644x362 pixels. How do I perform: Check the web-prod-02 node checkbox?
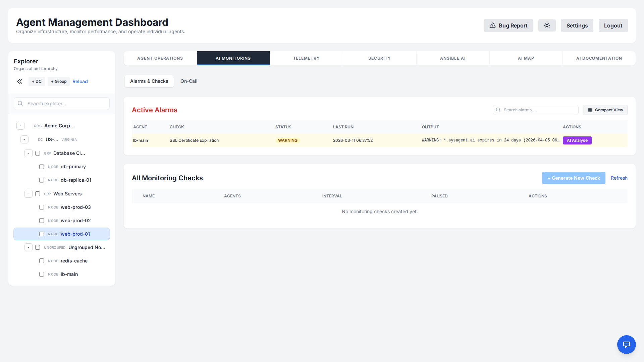point(42,221)
